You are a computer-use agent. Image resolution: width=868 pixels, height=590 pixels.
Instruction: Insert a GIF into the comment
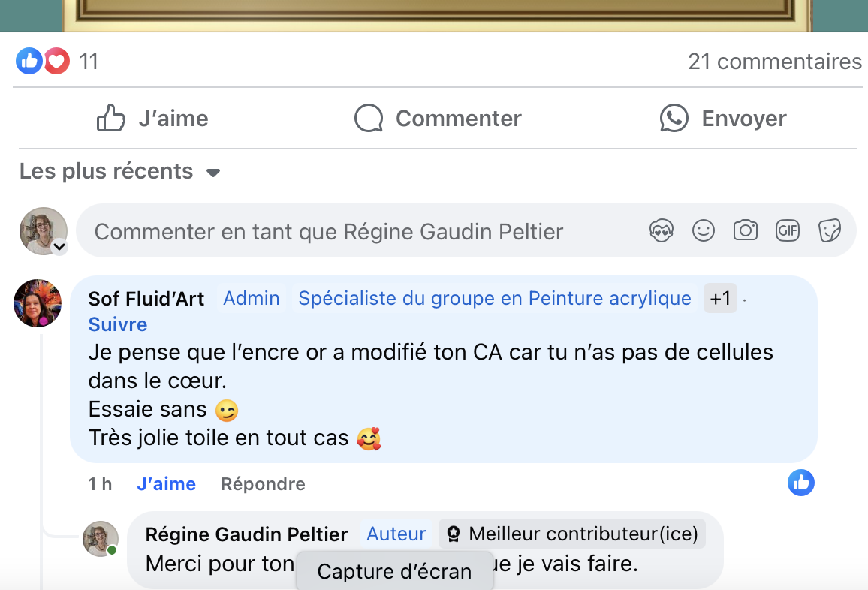[788, 231]
